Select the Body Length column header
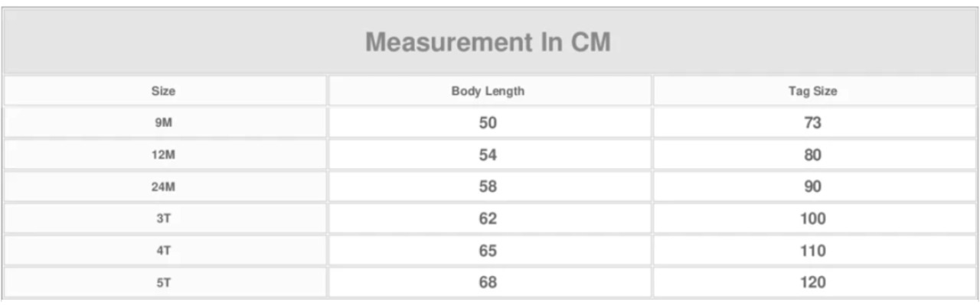Image resolution: width=980 pixels, height=305 pixels. point(488,91)
